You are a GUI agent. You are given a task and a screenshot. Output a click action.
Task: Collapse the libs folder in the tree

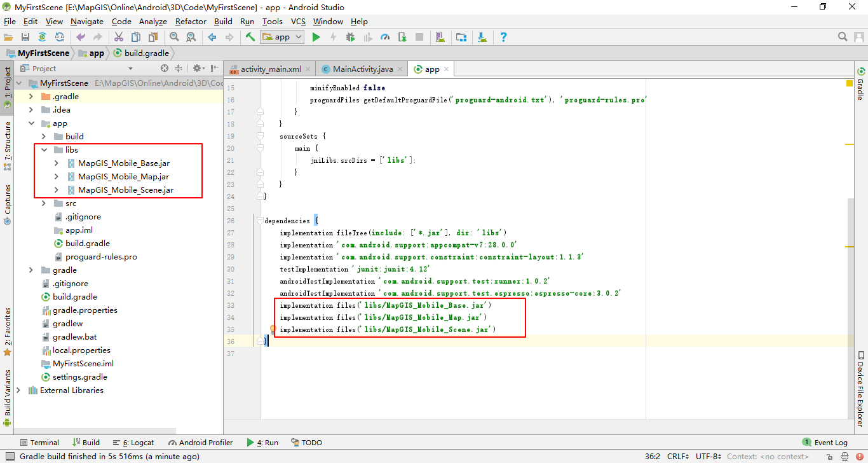[44, 149]
